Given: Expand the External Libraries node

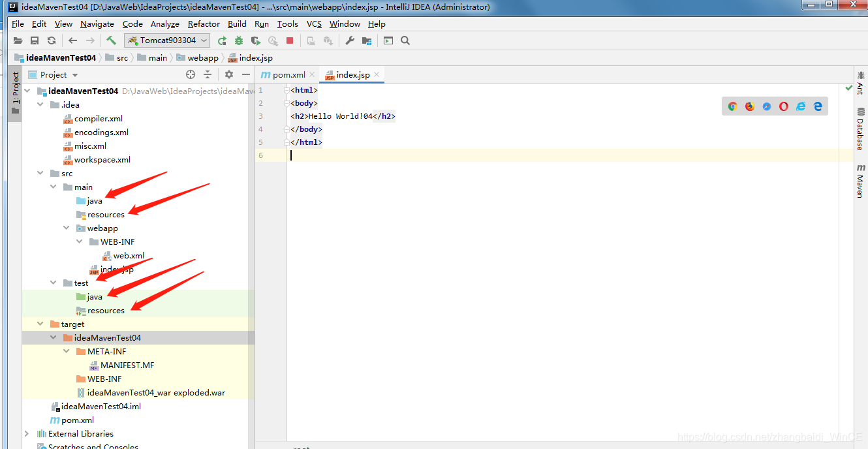Looking at the screenshot, I should [x=27, y=433].
